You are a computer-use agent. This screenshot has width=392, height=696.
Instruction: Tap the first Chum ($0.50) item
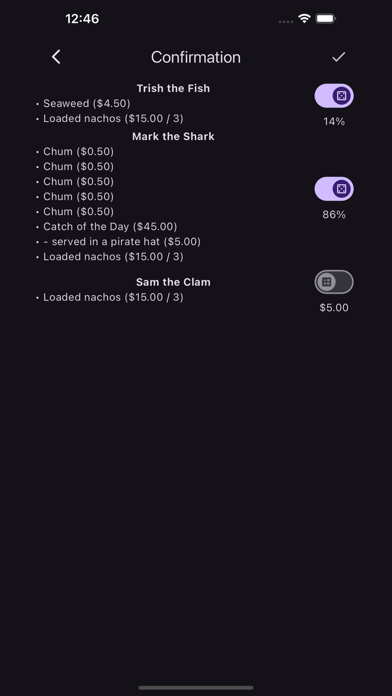pyautogui.click(x=79, y=151)
